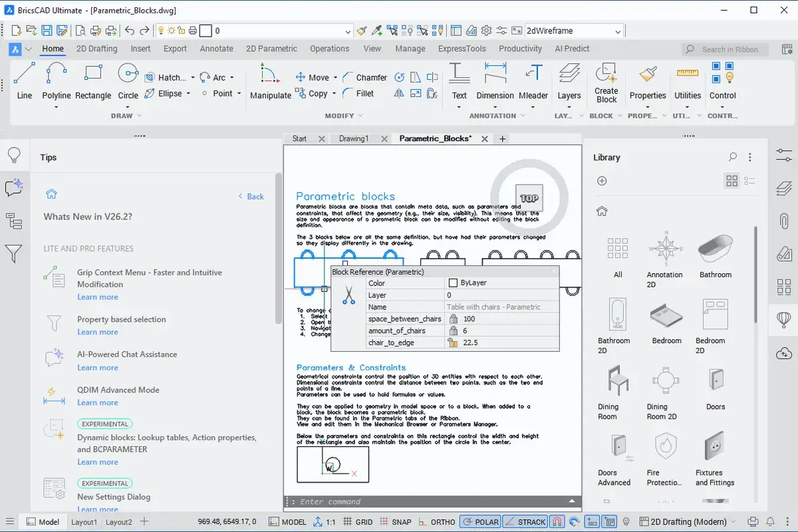798x532 pixels.
Task: Open Learn more under QDIM Advanced Mode
Action: (98, 402)
